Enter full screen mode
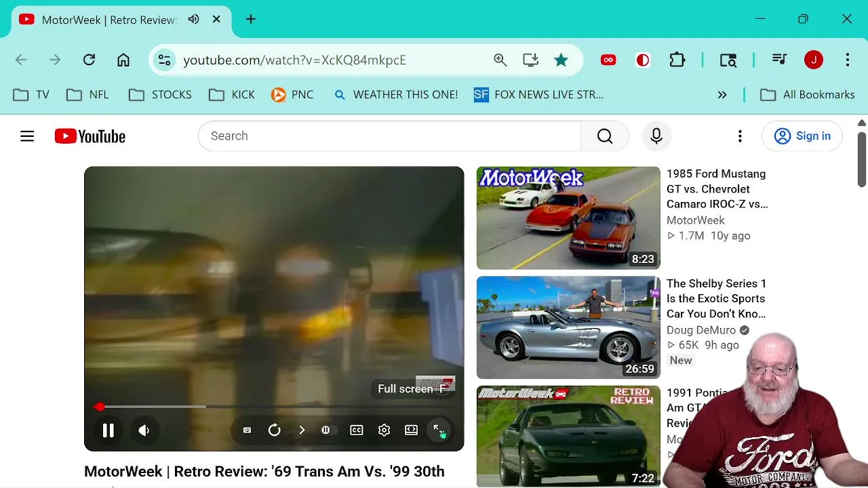Image resolution: width=868 pixels, height=488 pixels. pyautogui.click(x=439, y=430)
